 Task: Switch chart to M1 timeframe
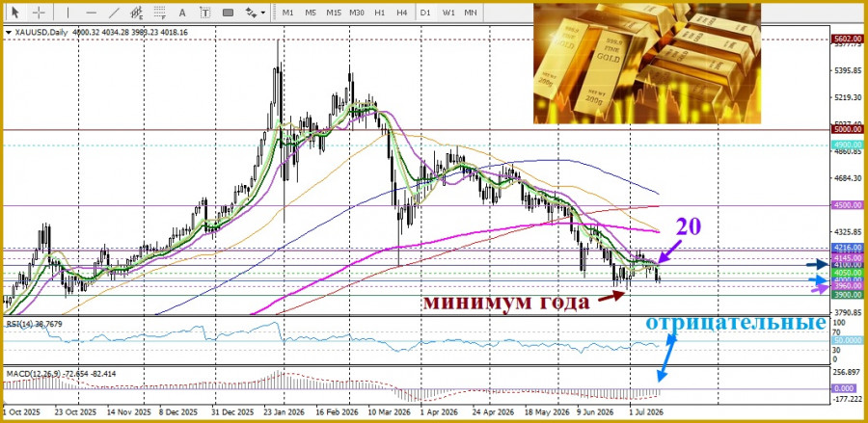coord(287,13)
